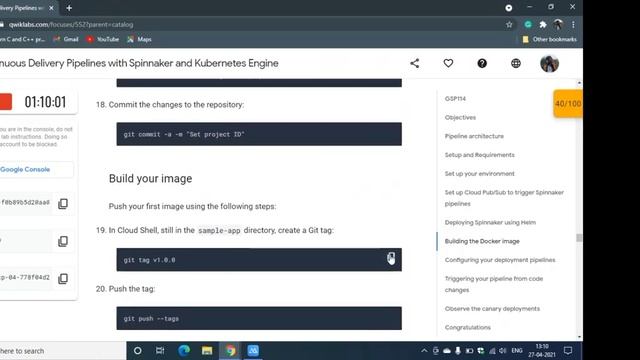Open File Explorer from taskbar

pyautogui.click(x=207, y=351)
